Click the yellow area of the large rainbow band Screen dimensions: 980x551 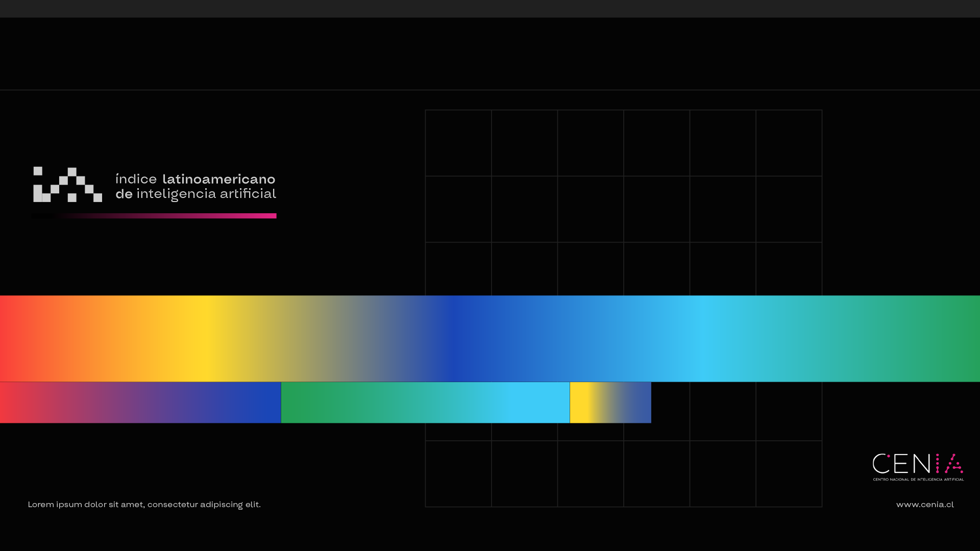(204, 339)
